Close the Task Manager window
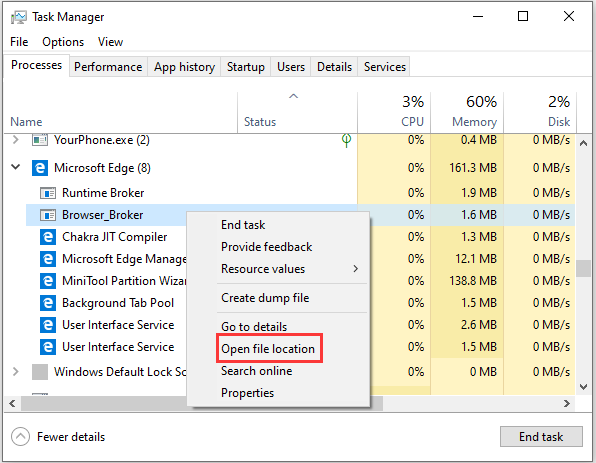 coord(569,16)
